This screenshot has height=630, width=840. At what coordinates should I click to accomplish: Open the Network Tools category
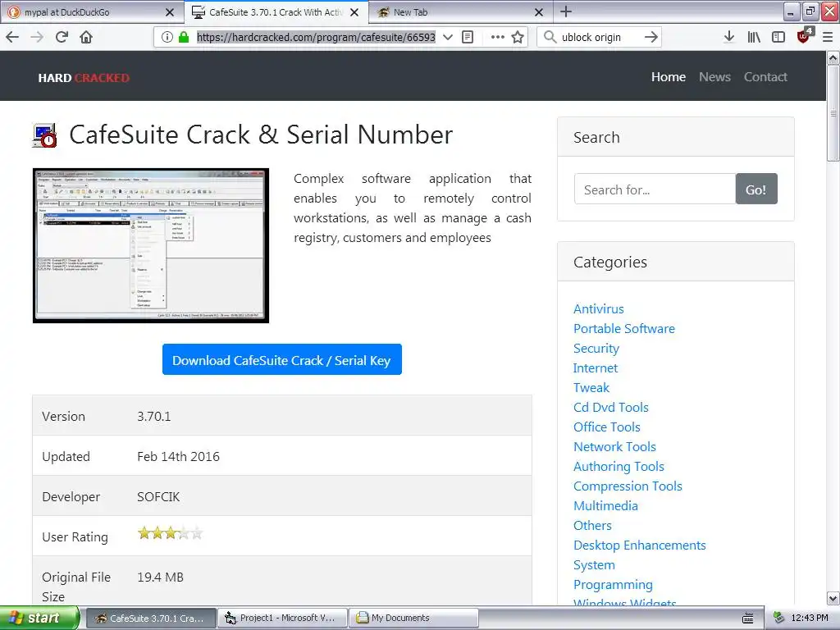click(614, 447)
